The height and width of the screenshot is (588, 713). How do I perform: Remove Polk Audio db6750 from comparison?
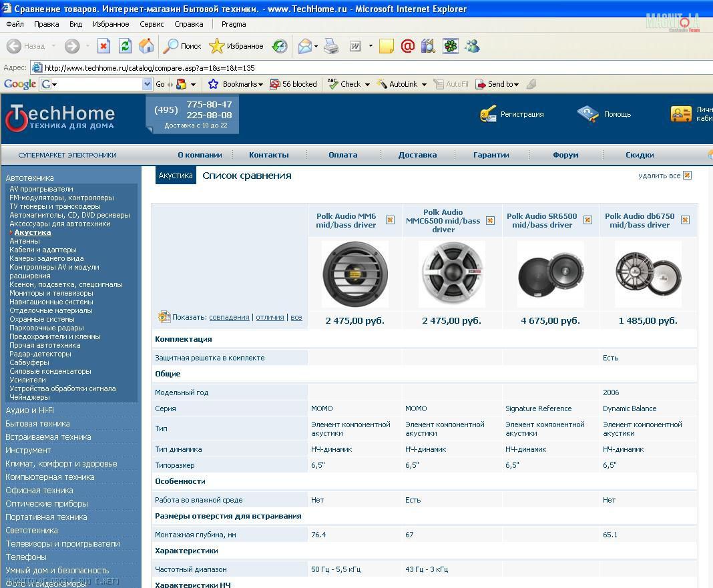coord(685,220)
